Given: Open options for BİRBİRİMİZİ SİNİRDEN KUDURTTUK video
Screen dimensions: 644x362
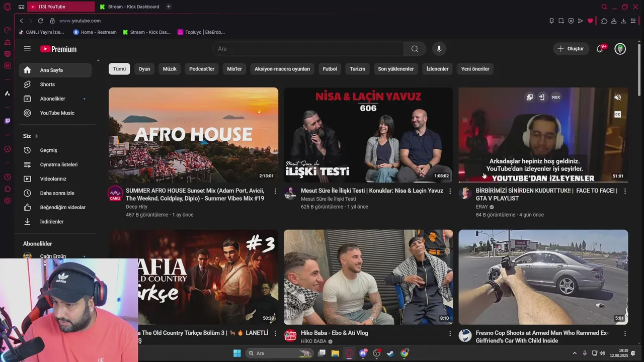Looking at the screenshot, I should point(625,191).
